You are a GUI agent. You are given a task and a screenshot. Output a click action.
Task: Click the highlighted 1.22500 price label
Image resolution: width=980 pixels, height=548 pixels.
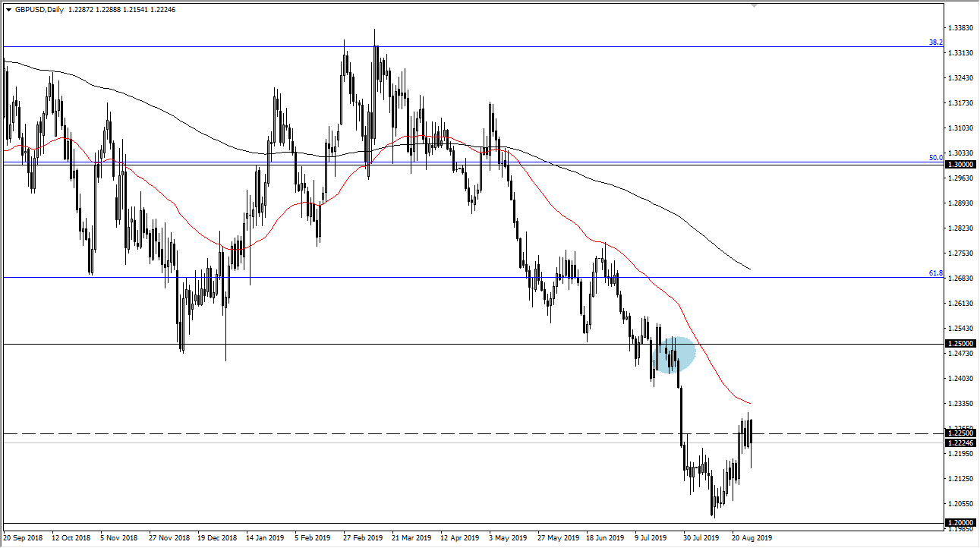pyautogui.click(x=960, y=433)
